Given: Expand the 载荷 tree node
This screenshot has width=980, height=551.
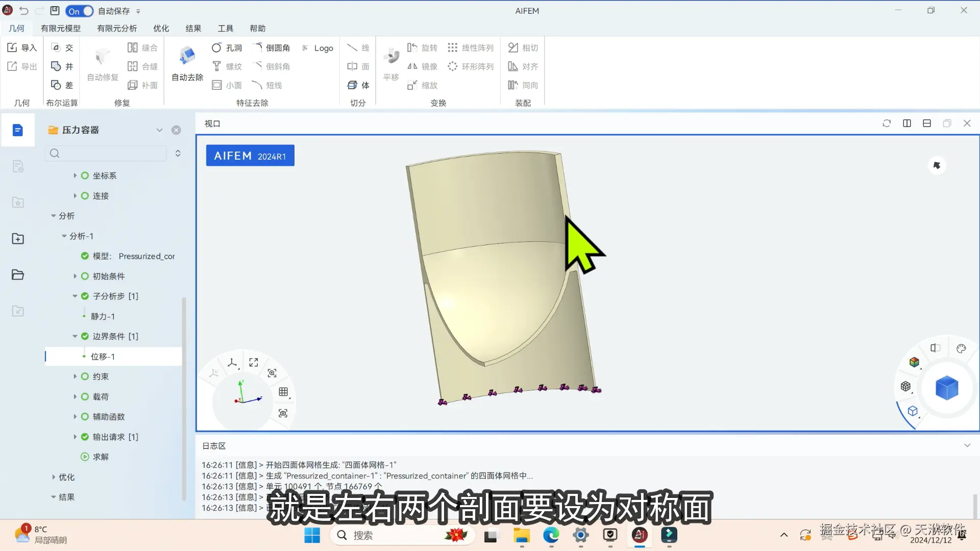Looking at the screenshot, I should pyautogui.click(x=75, y=396).
